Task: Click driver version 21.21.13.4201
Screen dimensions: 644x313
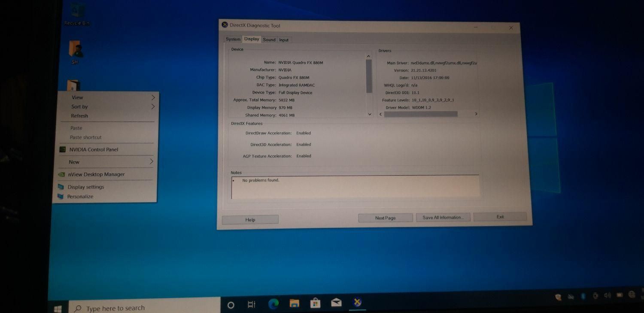Action: tap(424, 70)
